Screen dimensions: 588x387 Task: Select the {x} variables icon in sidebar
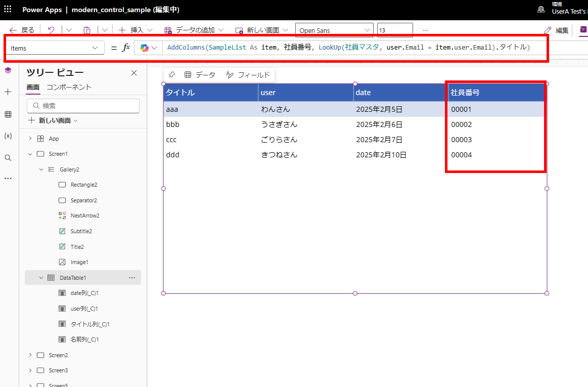pos(8,136)
